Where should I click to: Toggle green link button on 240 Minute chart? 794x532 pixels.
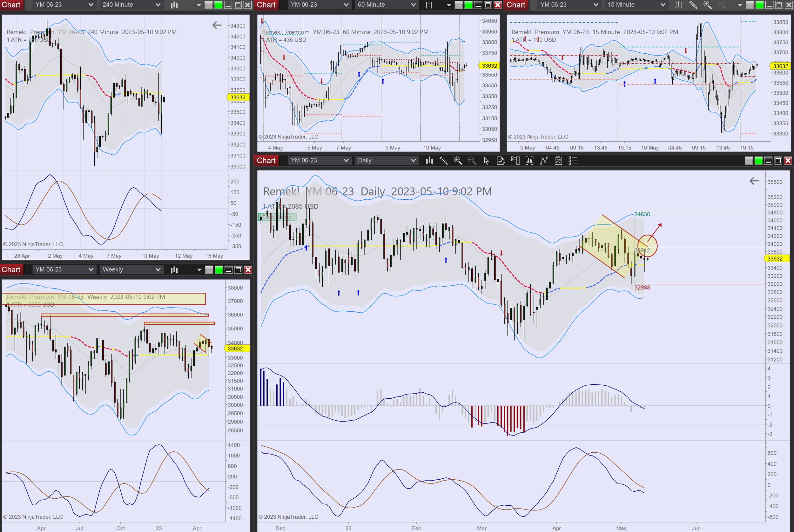tap(219, 5)
